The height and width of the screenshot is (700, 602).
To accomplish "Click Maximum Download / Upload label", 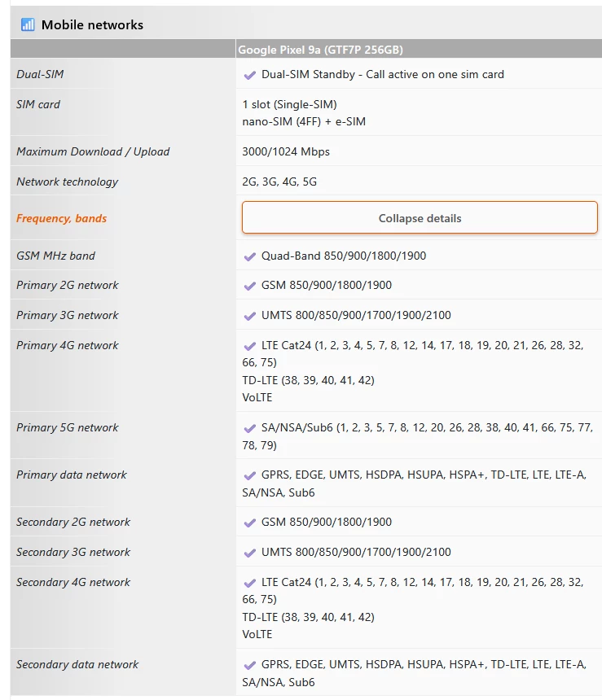I will pyautogui.click(x=93, y=151).
